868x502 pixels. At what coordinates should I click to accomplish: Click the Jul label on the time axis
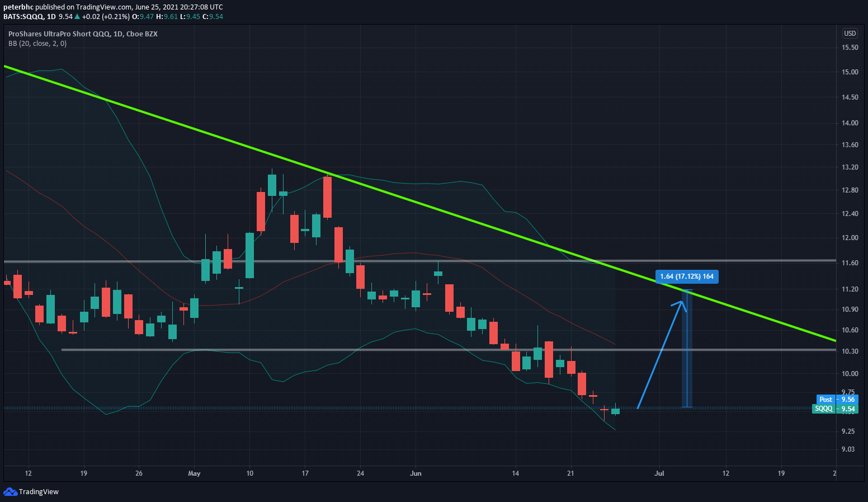tap(659, 473)
